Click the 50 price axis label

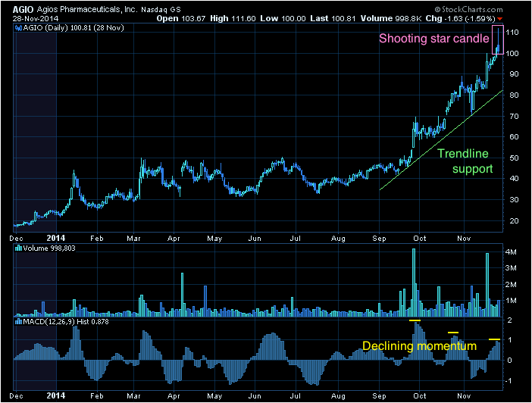(x=514, y=158)
